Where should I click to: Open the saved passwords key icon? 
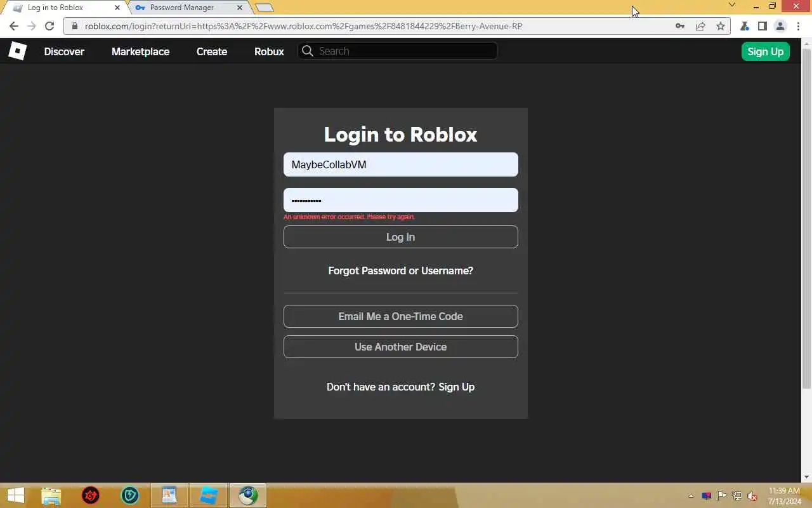[x=680, y=26]
